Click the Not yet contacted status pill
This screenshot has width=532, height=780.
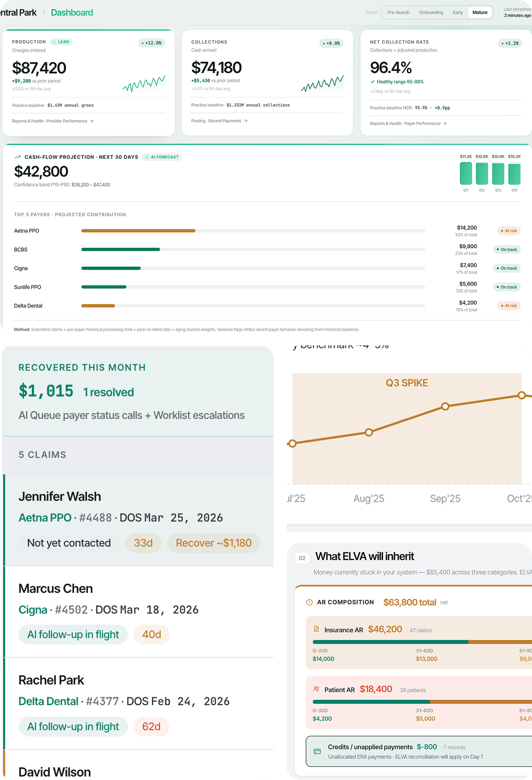[69, 543]
